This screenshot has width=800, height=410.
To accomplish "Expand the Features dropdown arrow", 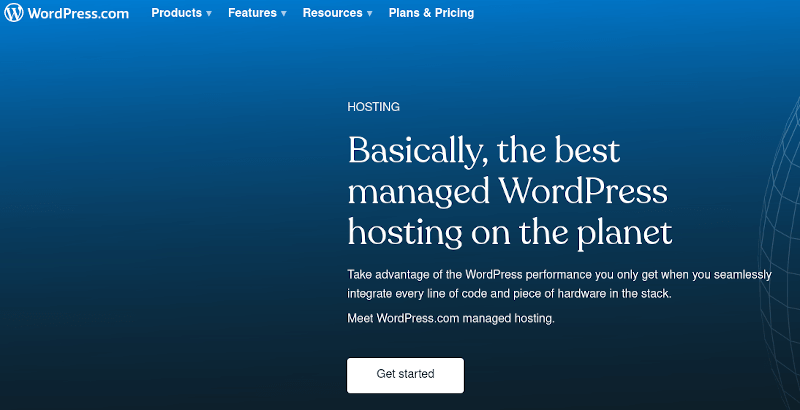I will [x=284, y=14].
